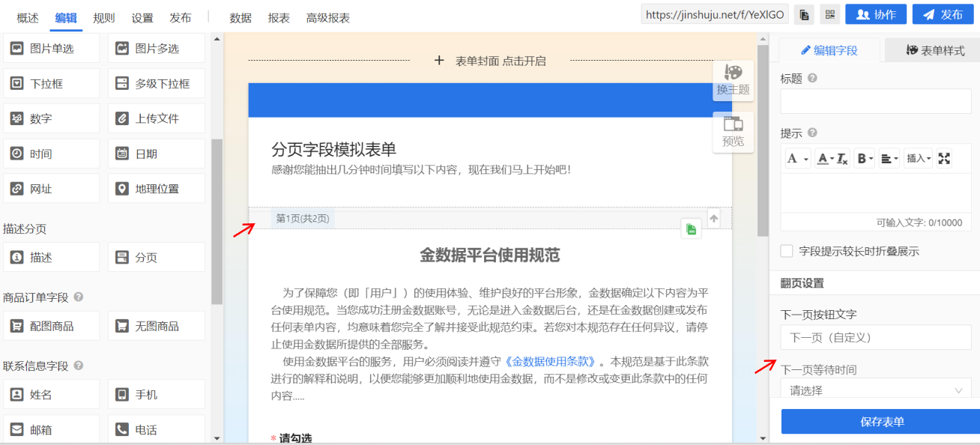
Task: Select the 表单样式 panel tab
Action: point(934,50)
